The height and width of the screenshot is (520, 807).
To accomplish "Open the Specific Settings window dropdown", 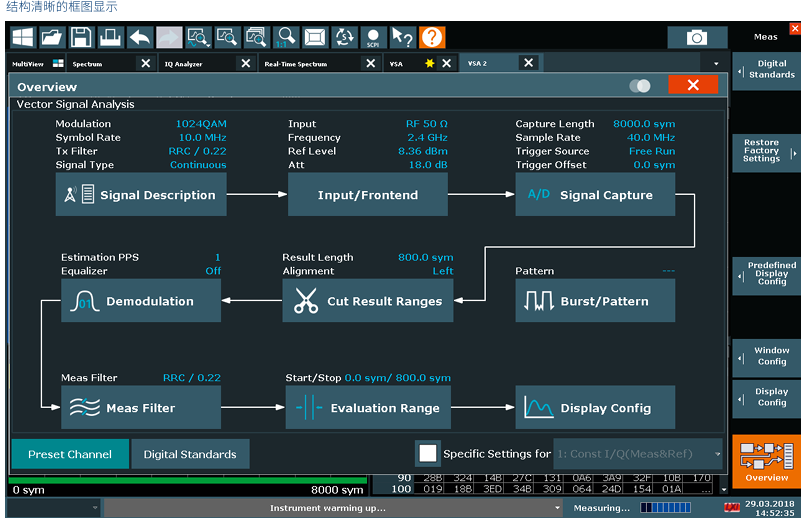I will point(637,454).
